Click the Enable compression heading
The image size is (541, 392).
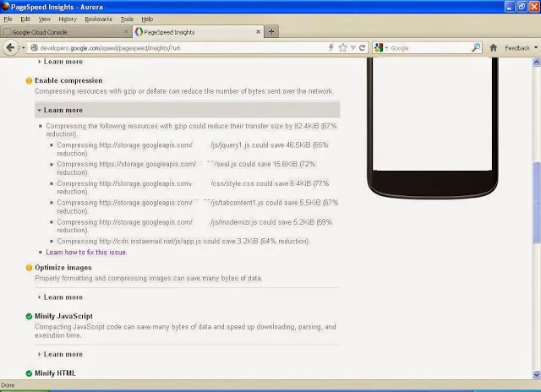pyautogui.click(x=68, y=80)
